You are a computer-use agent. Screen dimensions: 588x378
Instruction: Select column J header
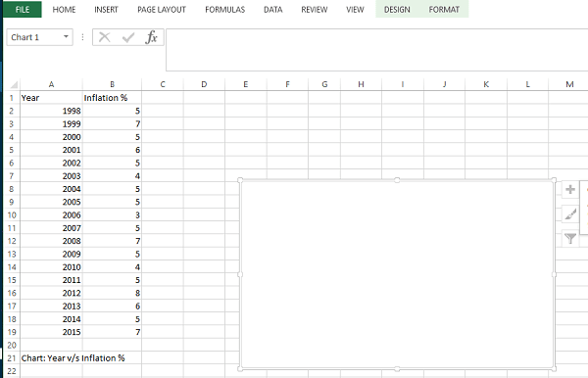(x=444, y=84)
